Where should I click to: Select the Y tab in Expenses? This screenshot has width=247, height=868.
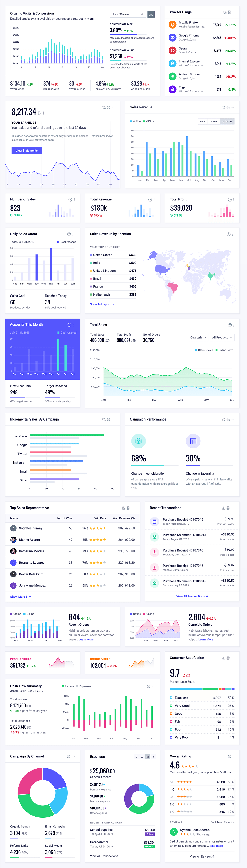[x=153, y=757]
